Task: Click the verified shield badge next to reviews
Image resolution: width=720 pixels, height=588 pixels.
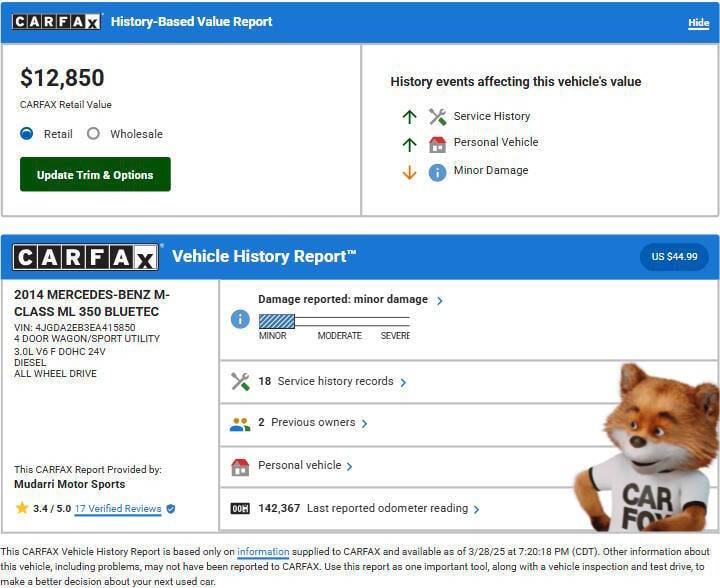Action: (171, 509)
